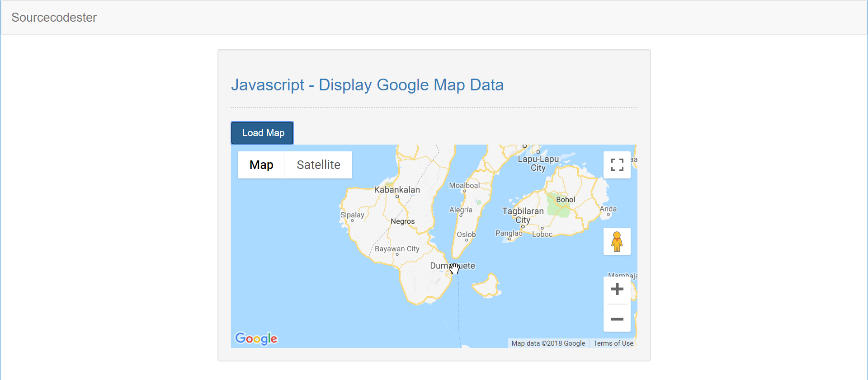Click the Javascript - Display Google Map Data heading
The height and width of the screenshot is (380, 868).
367,85
